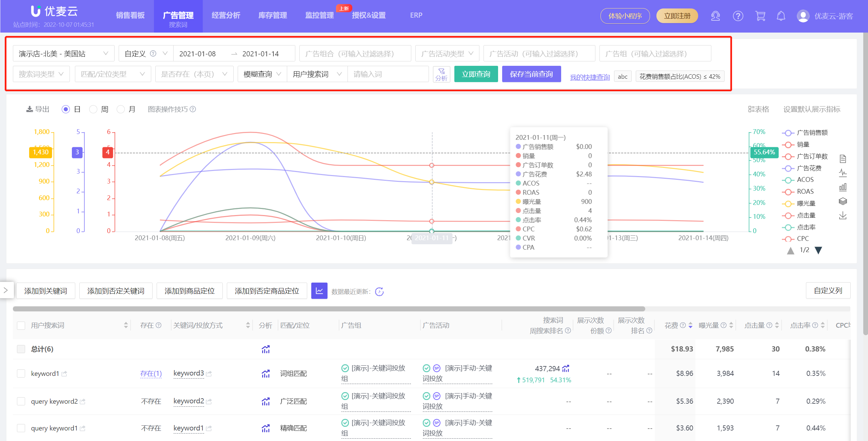Sort by 花费 column arrows
This screenshot has height=441, width=868.
(690, 325)
